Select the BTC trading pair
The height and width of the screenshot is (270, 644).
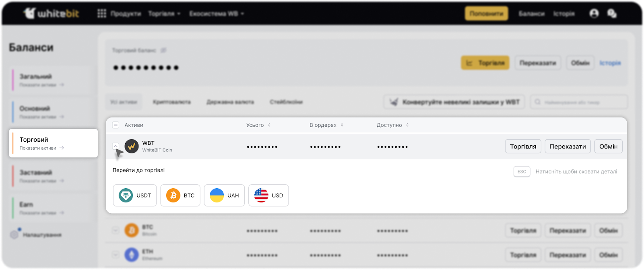pos(180,196)
